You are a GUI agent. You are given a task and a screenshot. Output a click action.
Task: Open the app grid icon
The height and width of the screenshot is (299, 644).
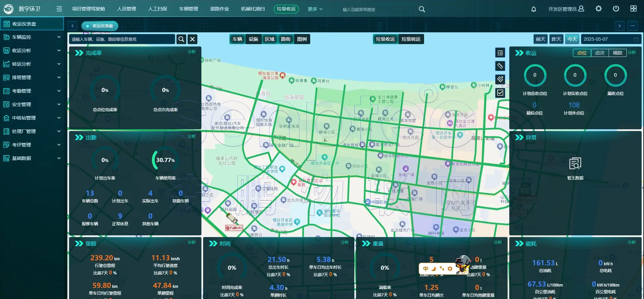tap(634, 9)
